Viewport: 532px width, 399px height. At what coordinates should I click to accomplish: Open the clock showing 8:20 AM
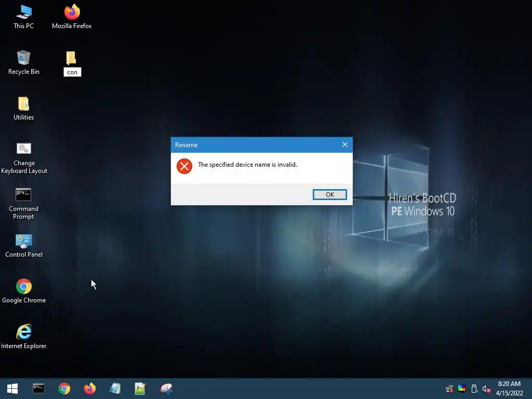coord(509,389)
